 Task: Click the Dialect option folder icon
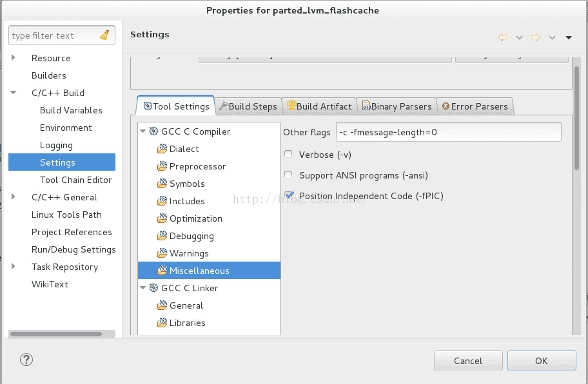pos(162,149)
